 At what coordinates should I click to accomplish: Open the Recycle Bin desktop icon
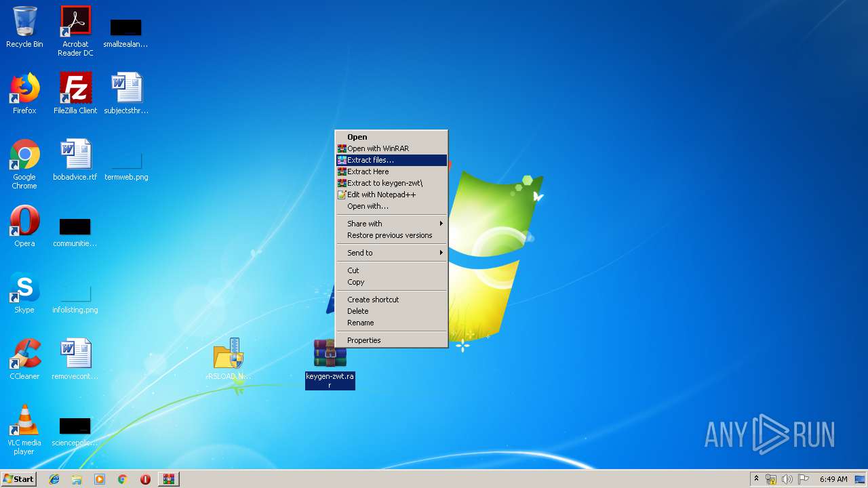tap(24, 27)
